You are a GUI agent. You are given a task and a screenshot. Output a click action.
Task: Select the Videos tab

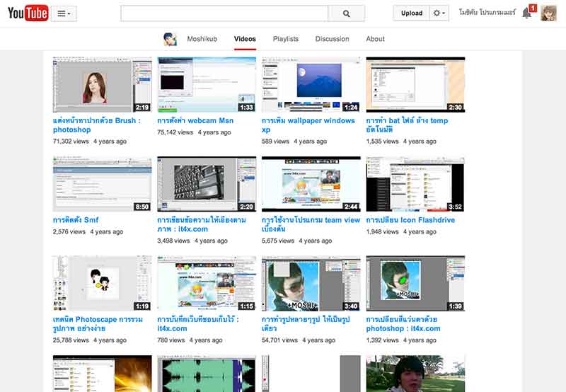[245, 39]
